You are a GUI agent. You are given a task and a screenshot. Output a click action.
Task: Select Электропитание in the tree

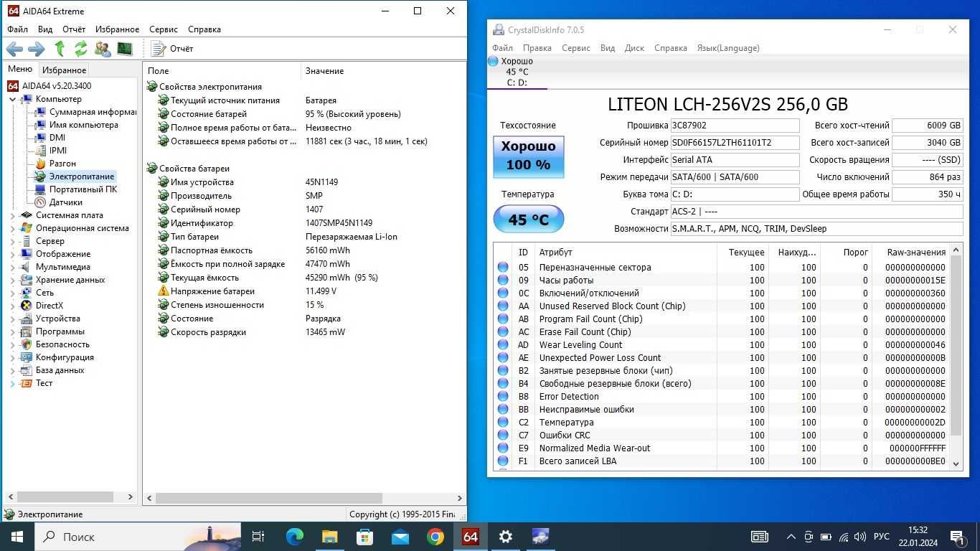(75, 176)
